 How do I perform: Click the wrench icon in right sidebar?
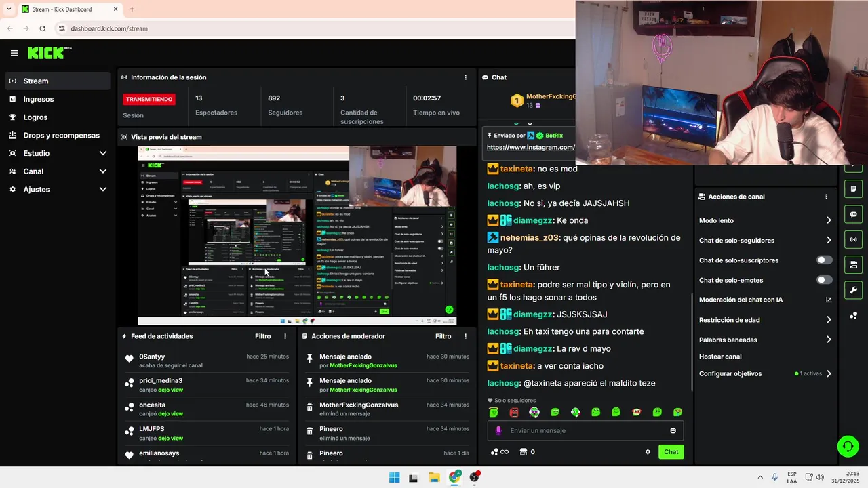click(x=854, y=290)
